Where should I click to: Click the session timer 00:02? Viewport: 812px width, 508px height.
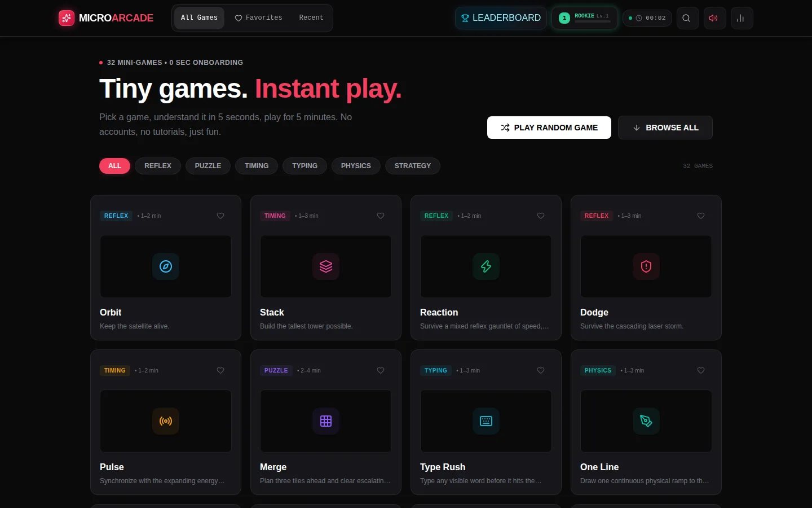(647, 18)
